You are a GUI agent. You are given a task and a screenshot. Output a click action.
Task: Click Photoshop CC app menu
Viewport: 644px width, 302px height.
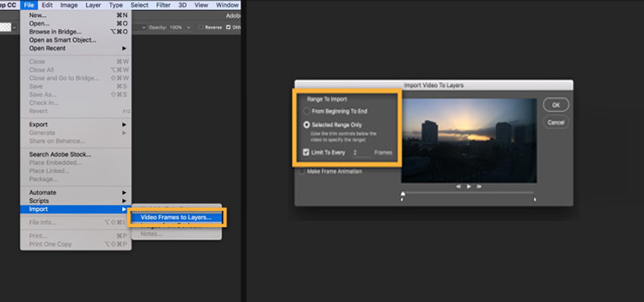[x=8, y=5]
